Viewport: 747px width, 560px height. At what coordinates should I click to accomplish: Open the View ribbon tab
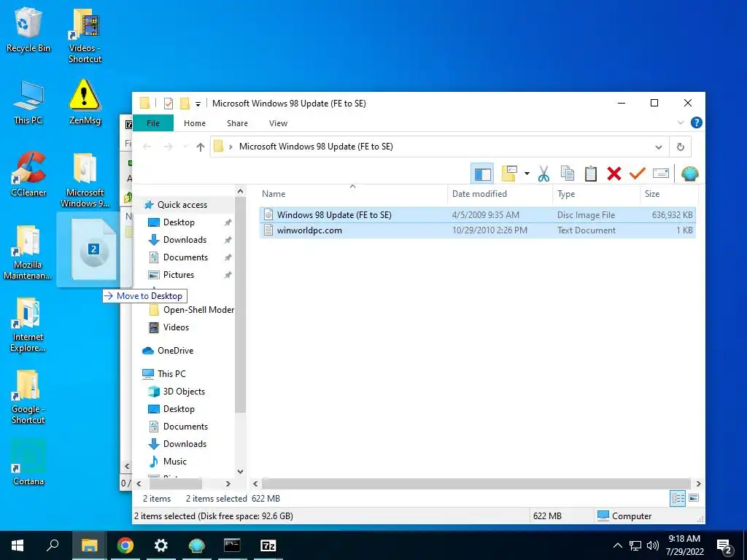278,123
